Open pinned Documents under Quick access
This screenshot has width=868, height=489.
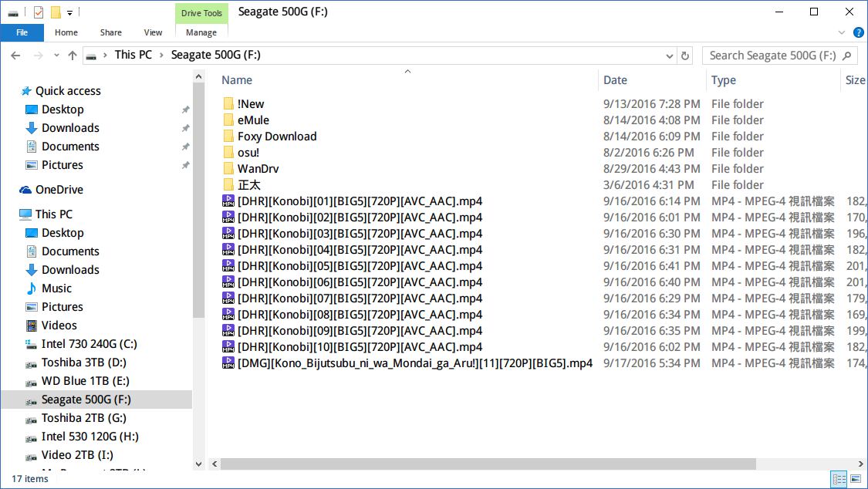point(70,147)
